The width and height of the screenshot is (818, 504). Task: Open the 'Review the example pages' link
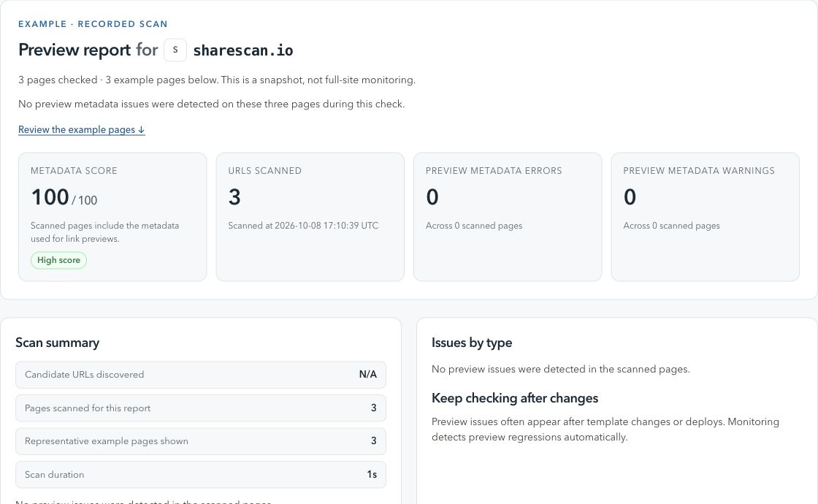pos(81,129)
